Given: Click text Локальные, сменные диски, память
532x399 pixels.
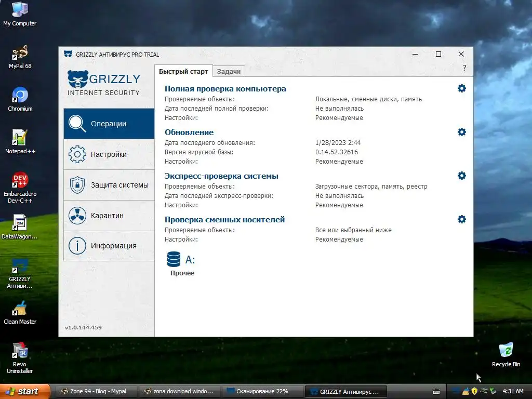Looking at the screenshot, I should 368,99.
